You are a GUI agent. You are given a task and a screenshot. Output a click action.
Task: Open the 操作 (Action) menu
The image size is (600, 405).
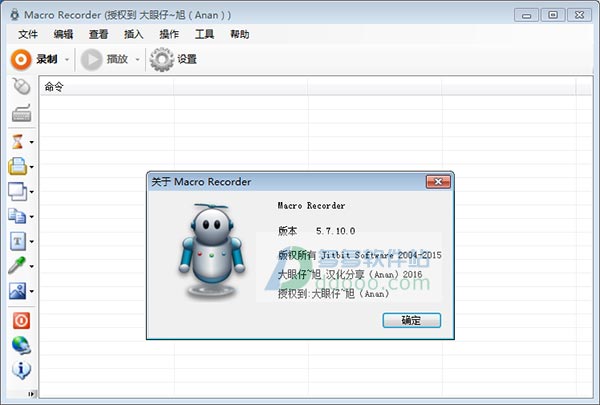pyautogui.click(x=169, y=34)
